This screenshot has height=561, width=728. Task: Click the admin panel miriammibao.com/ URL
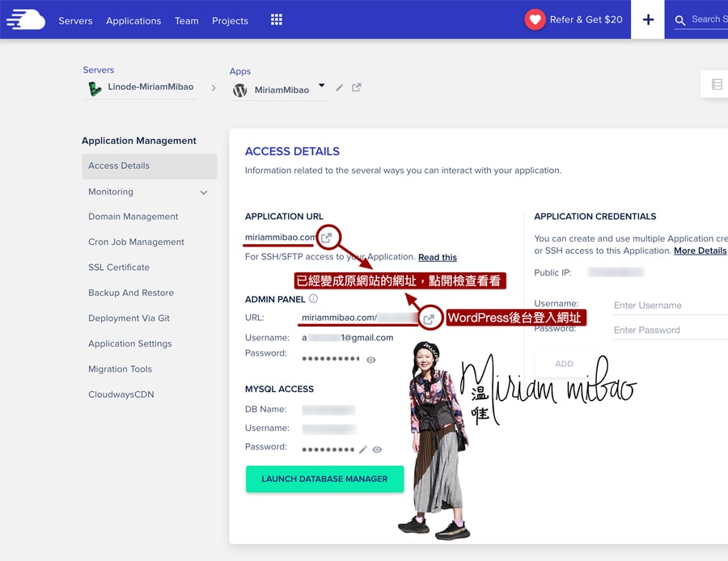click(x=340, y=318)
